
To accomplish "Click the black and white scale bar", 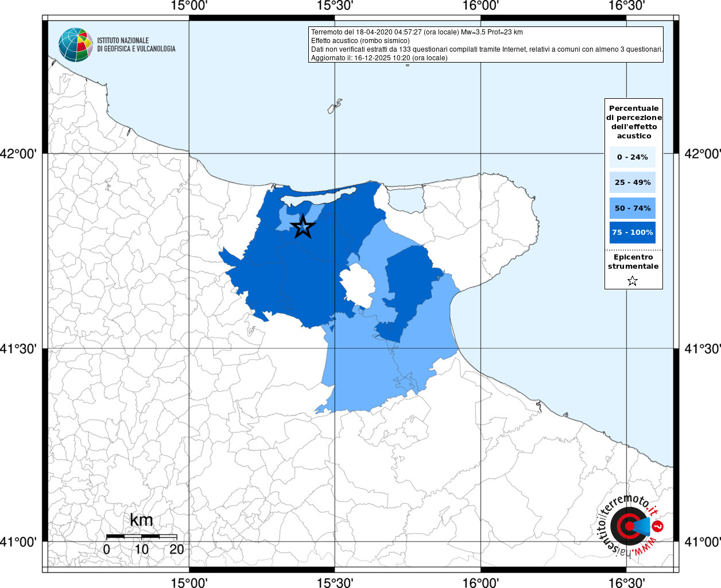I will tap(141, 536).
